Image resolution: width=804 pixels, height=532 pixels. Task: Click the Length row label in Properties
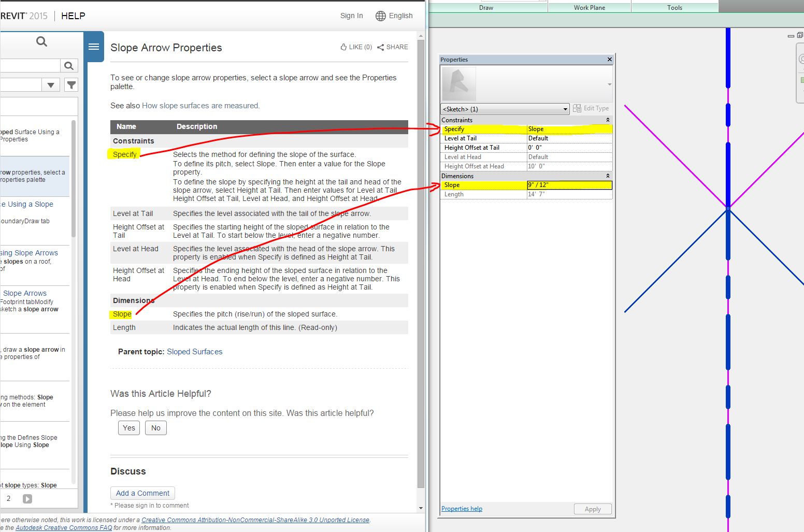(x=454, y=194)
